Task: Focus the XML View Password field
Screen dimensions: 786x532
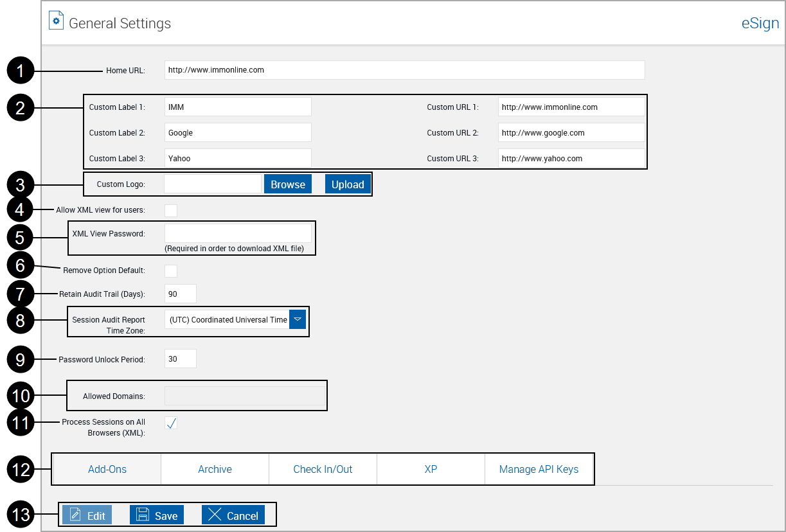Action: 238,233
